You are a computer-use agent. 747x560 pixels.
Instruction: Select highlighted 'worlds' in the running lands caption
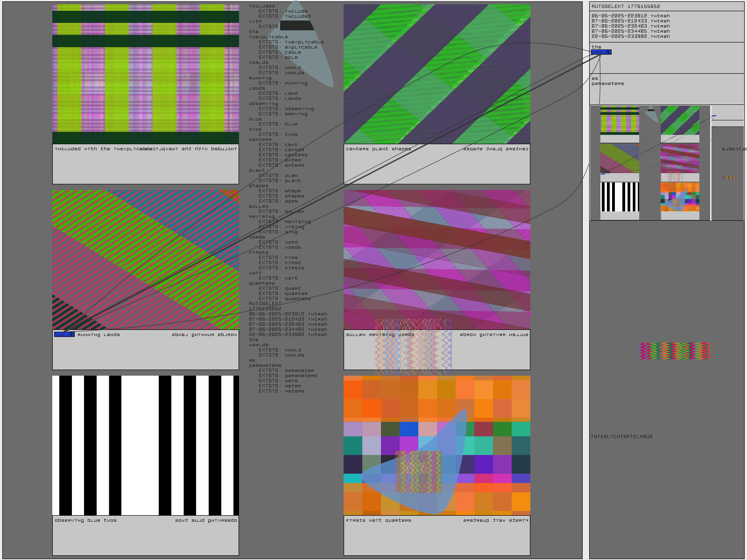coord(64,335)
